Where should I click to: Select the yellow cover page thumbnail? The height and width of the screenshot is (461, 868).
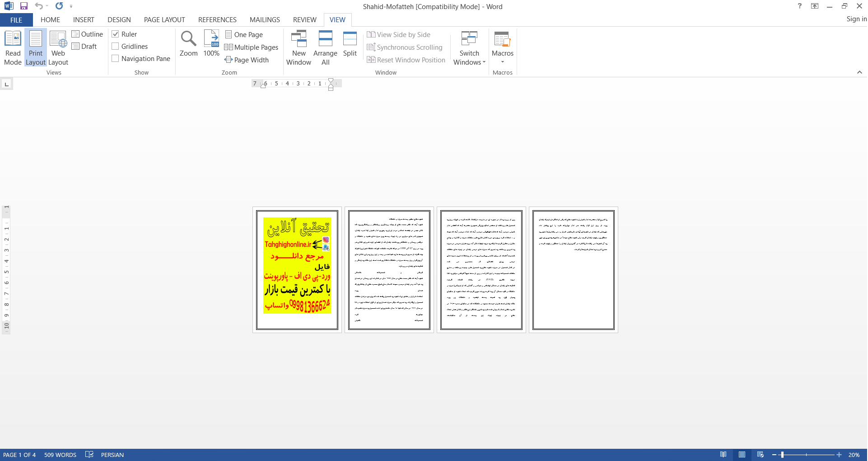tap(297, 270)
